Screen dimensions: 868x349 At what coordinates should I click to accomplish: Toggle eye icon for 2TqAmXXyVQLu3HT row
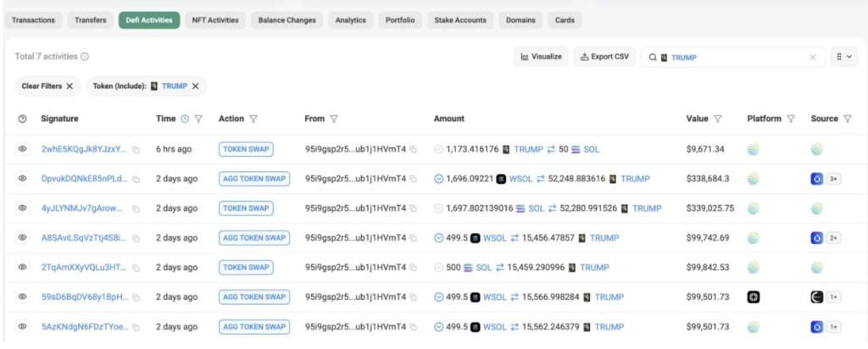22,267
